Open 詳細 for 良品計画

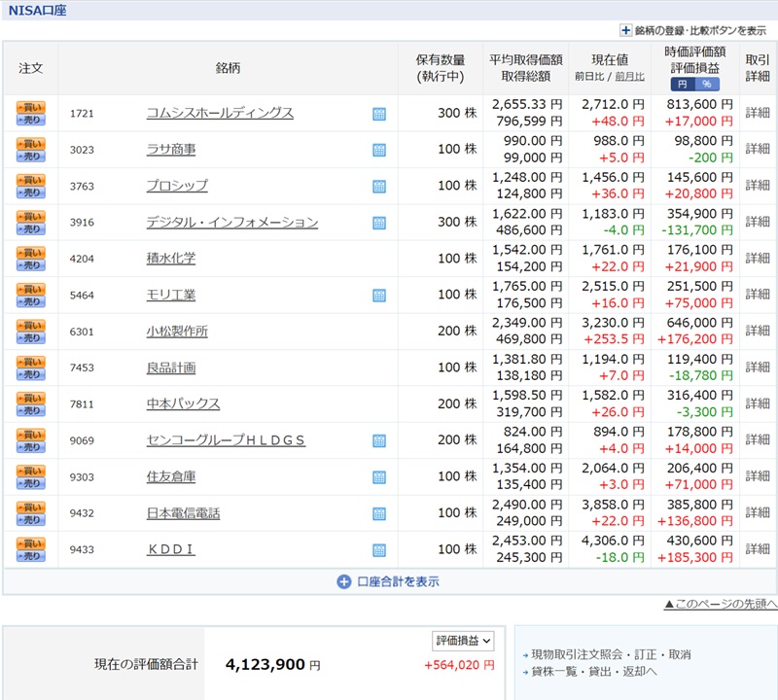[758, 367]
